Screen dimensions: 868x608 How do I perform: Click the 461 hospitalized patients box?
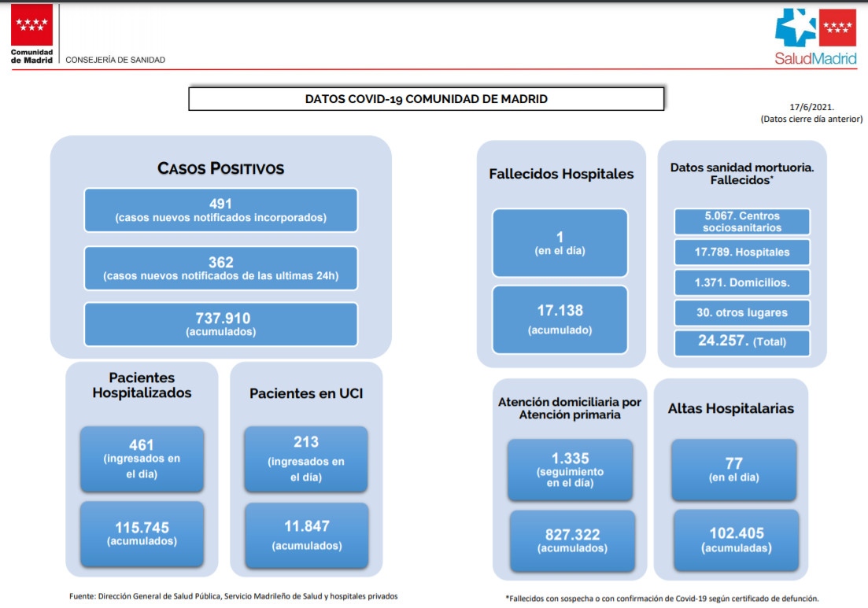point(142,459)
